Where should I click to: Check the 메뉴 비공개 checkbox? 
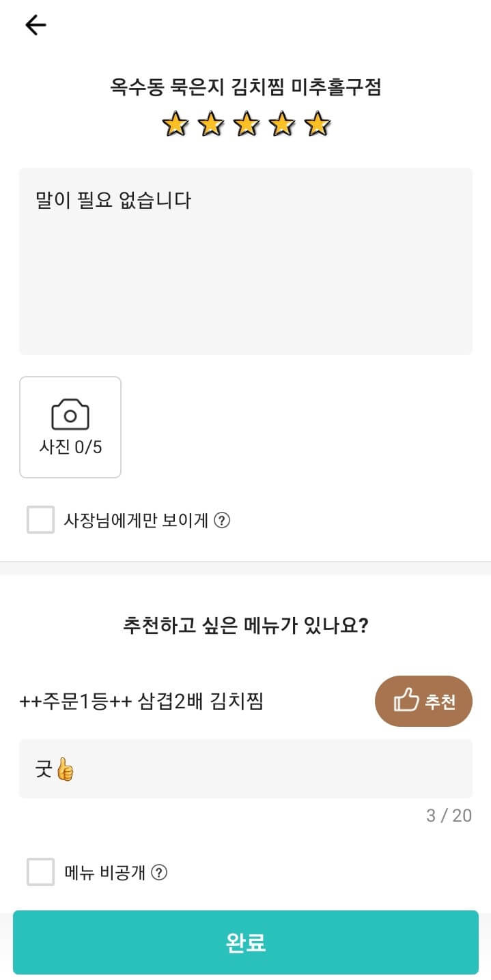point(40,872)
